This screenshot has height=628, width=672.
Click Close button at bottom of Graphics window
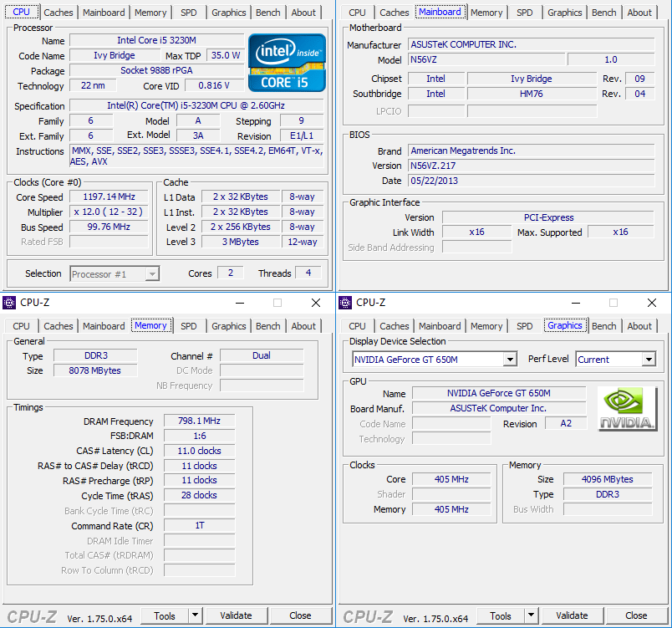pyautogui.click(x=636, y=615)
